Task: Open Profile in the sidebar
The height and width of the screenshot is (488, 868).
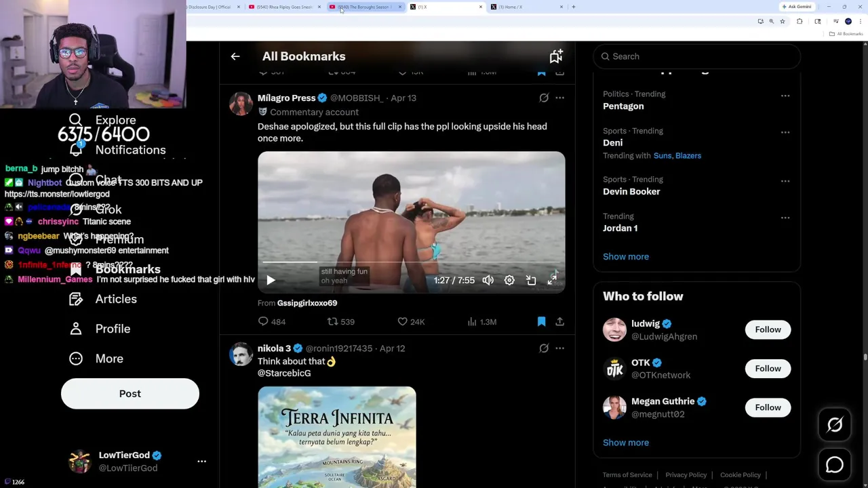Action: pos(99,329)
